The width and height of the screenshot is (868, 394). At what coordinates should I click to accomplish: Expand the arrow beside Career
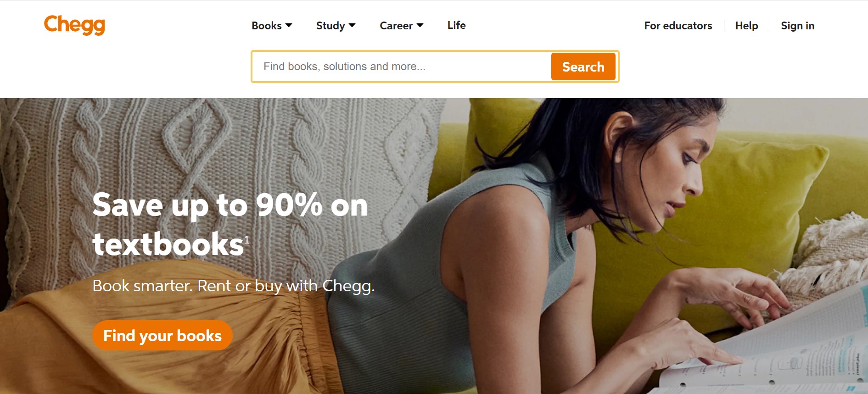[x=420, y=25]
